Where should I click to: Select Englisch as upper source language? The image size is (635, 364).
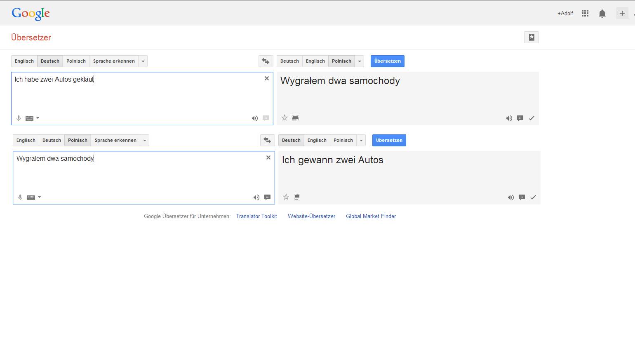24,61
